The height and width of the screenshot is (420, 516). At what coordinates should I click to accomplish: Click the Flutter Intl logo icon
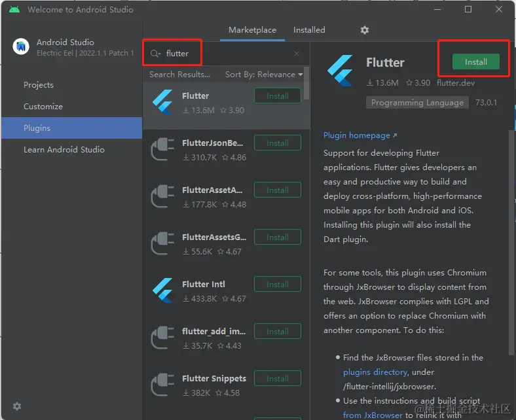point(162,290)
